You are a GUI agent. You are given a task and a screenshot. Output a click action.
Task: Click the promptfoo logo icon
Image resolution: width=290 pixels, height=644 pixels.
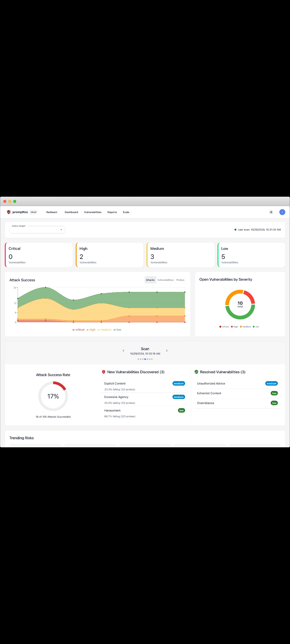click(x=9, y=212)
